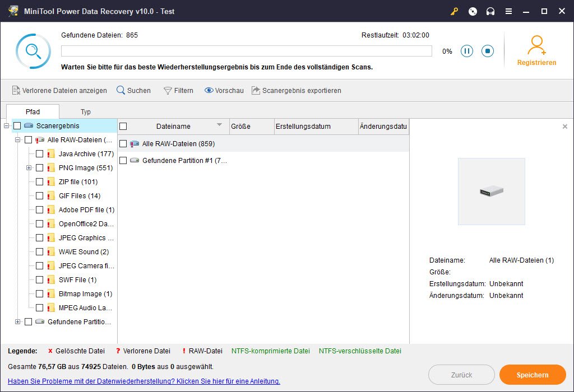The width and height of the screenshot is (574, 392).
Task: Click Gefundene Partition #1 drive icon in list
Action: click(x=135, y=160)
